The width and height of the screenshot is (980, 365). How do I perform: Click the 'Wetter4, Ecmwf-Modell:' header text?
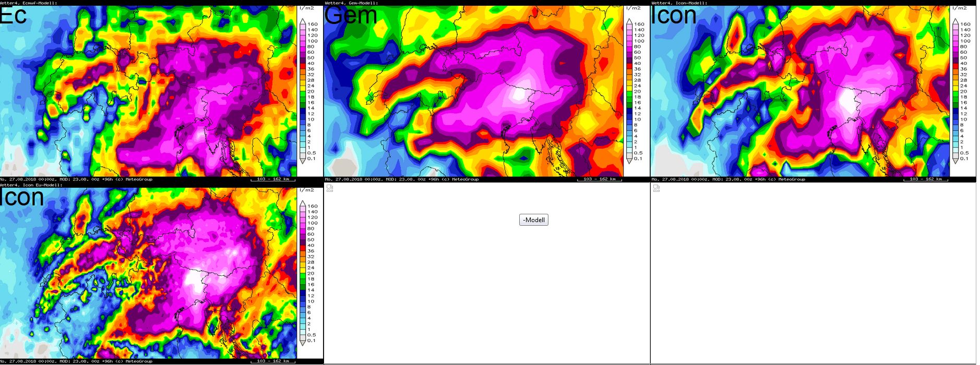[29, 3]
